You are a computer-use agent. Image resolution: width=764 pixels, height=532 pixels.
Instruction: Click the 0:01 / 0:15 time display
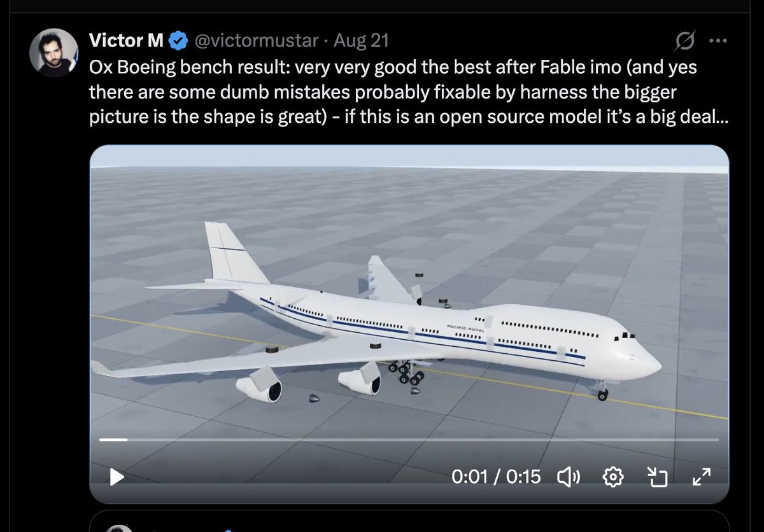point(496,477)
